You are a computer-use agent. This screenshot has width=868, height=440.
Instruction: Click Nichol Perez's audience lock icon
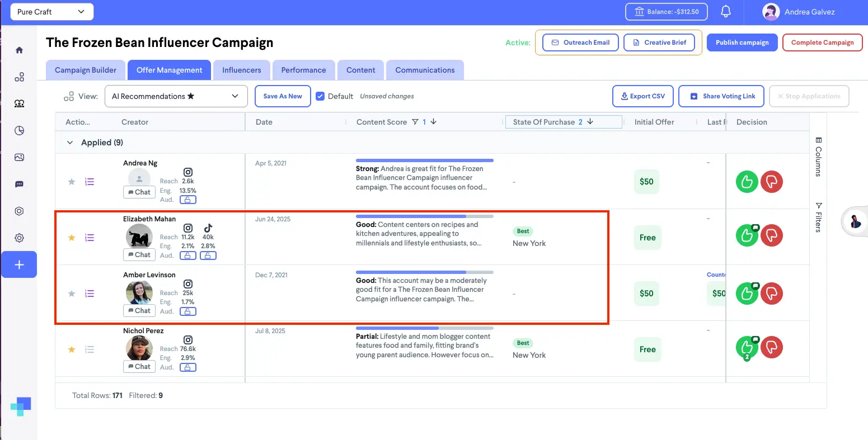(x=188, y=367)
